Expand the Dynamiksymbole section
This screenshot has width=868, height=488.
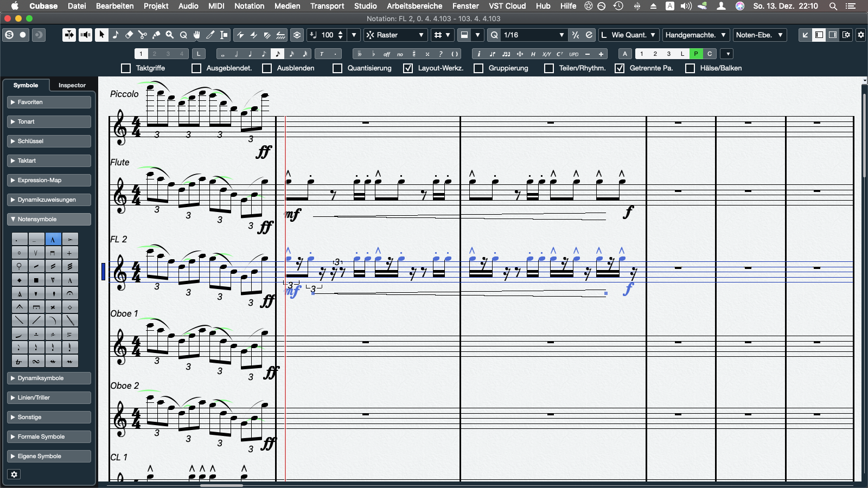[x=49, y=378]
